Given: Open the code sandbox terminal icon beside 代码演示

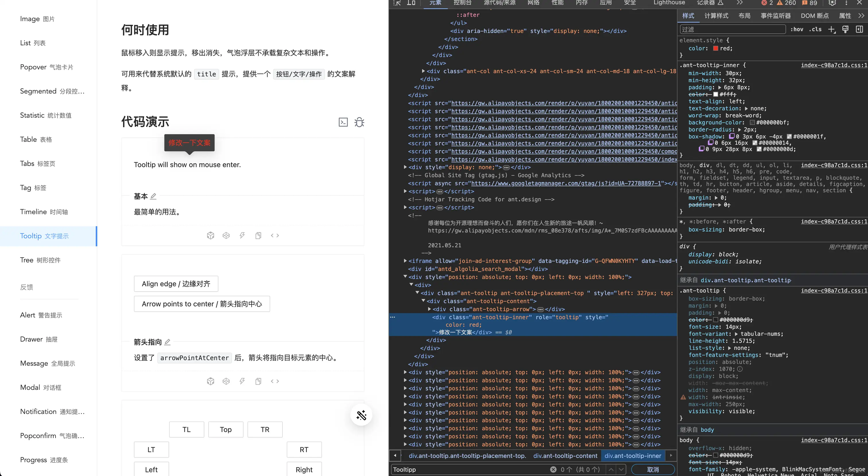Looking at the screenshot, I should pos(343,122).
